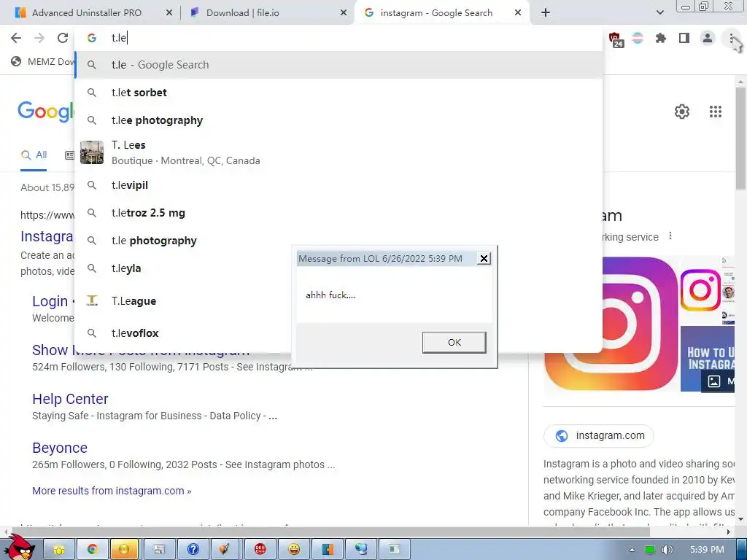This screenshot has width=747, height=560.
Task: Open the smiley face taskbar icon
Action: click(x=294, y=550)
